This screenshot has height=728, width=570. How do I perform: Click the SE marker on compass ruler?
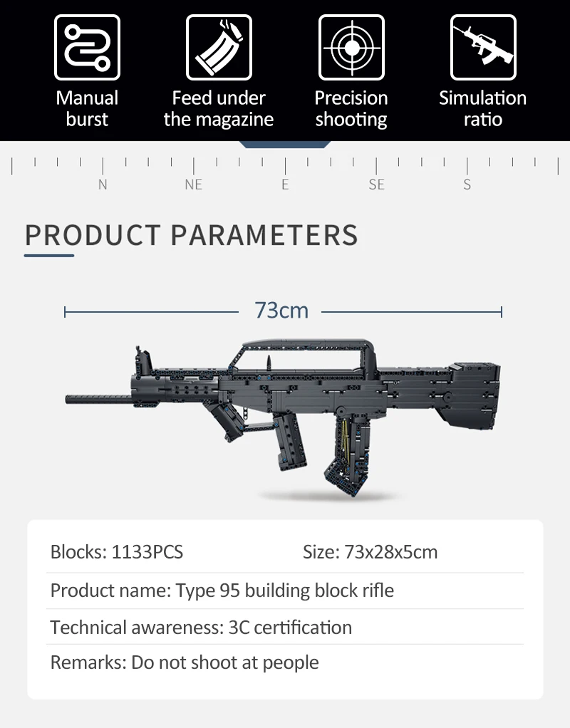[x=377, y=184]
